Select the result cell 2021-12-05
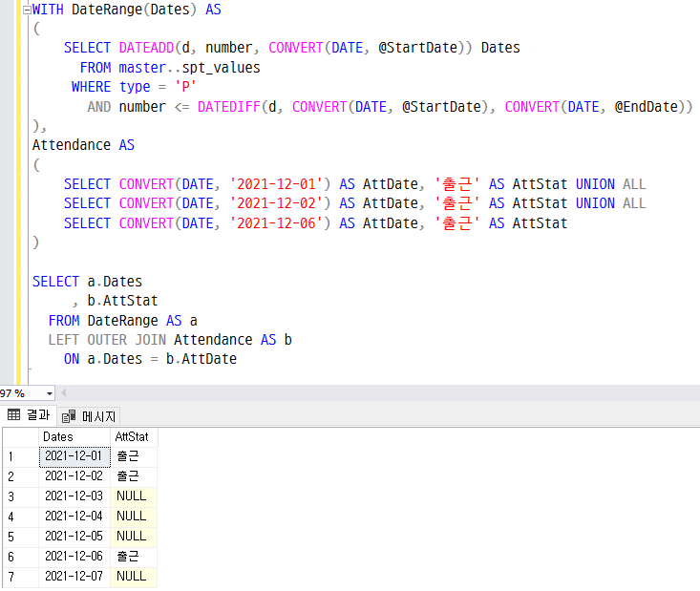Viewport: 700px width, 591px height. point(74,537)
